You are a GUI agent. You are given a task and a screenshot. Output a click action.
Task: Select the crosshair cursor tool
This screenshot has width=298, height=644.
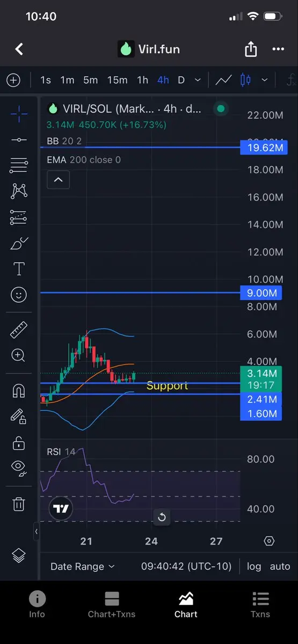pyautogui.click(x=19, y=113)
